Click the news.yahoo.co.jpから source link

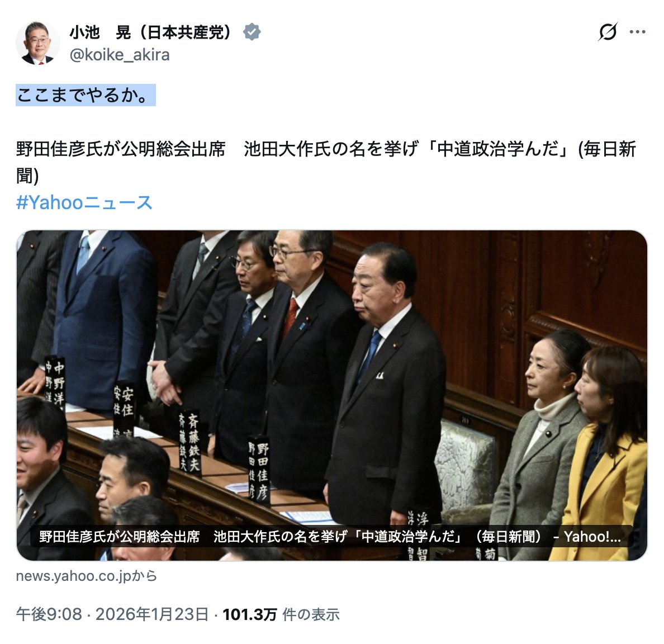coord(87,576)
